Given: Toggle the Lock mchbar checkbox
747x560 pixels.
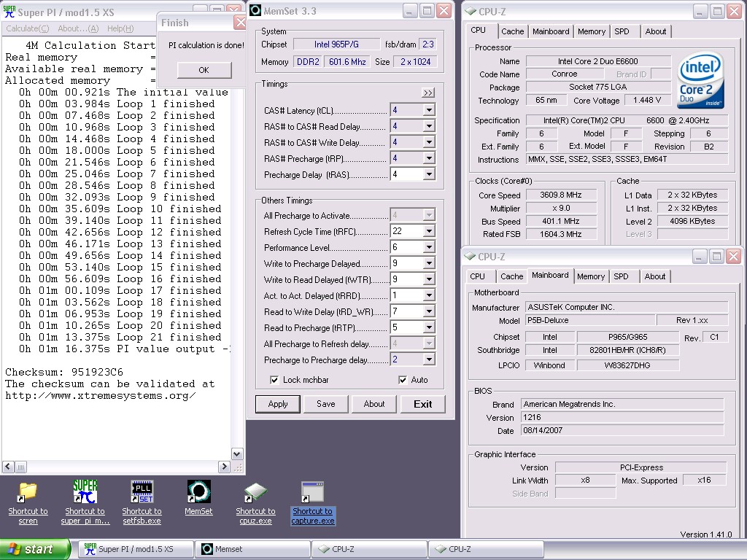Looking at the screenshot, I should click(x=274, y=379).
